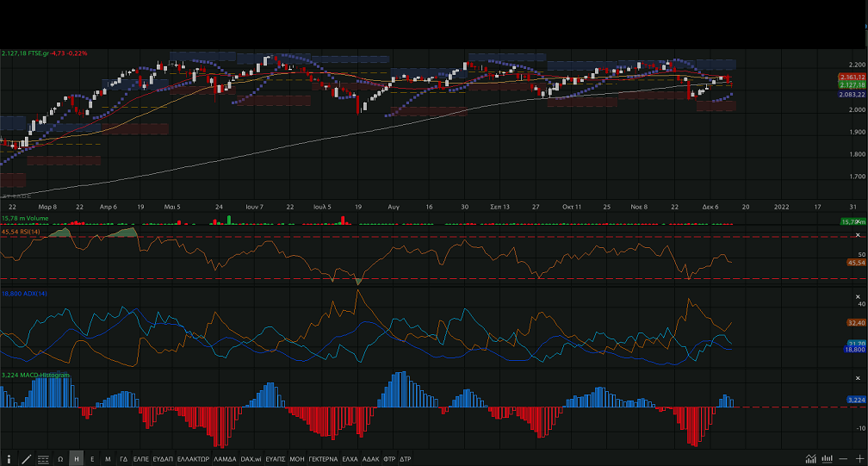The image size is (868, 466).
Task: Switch to the Ω timeframe
Action: pyautogui.click(x=60, y=459)
